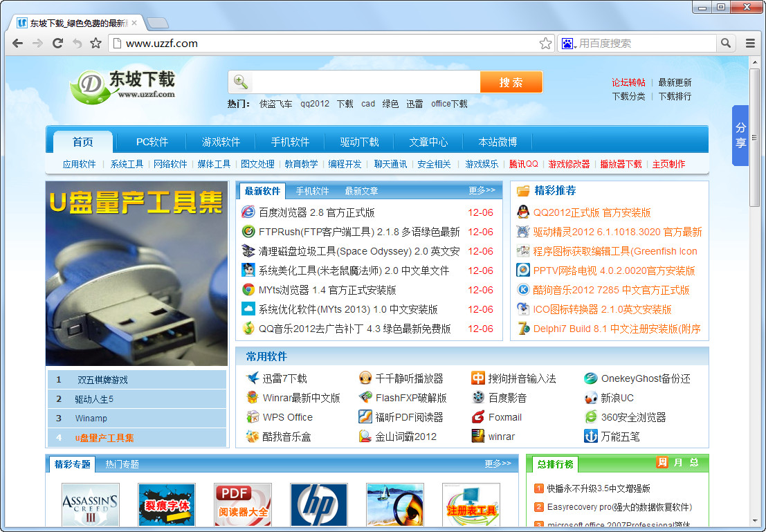Switch to the 最新文章 tab
The height and width of the screenshot is (532, 766).
click(361, 191)
